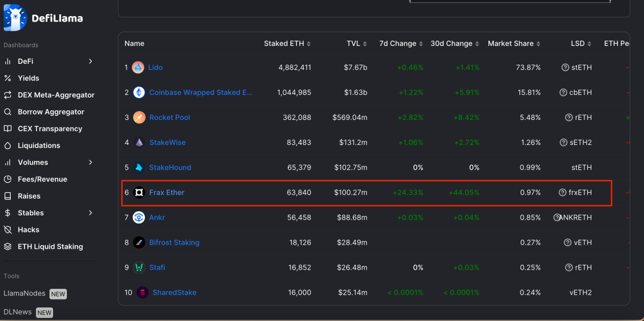
Task: Click the vETH2 token label
Action: pos(581,292)
